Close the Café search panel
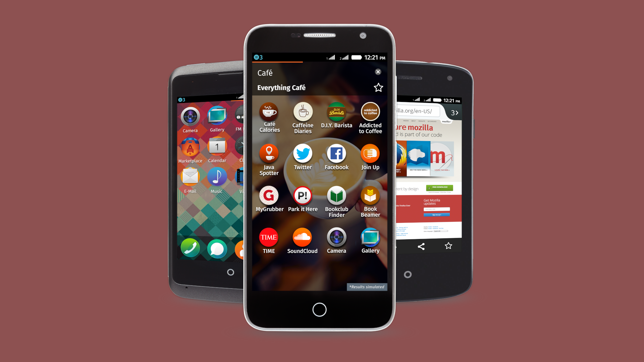 [378, 72]
